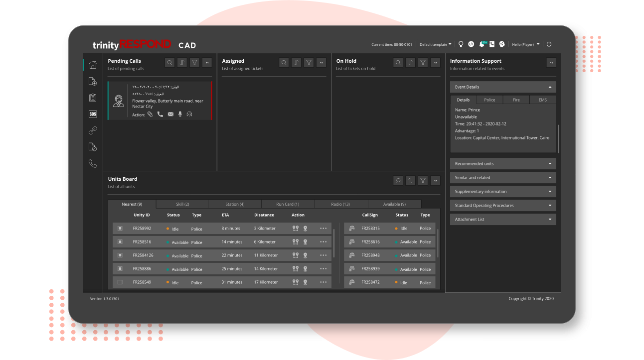This screenshot has height=360, width=644.
Task: Filter the Units Board list
Action: (423, 180)
